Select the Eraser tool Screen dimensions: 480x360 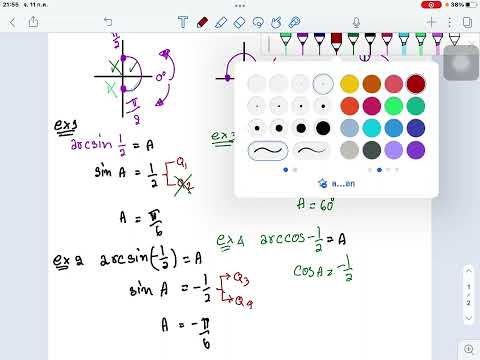click(239, 22)
